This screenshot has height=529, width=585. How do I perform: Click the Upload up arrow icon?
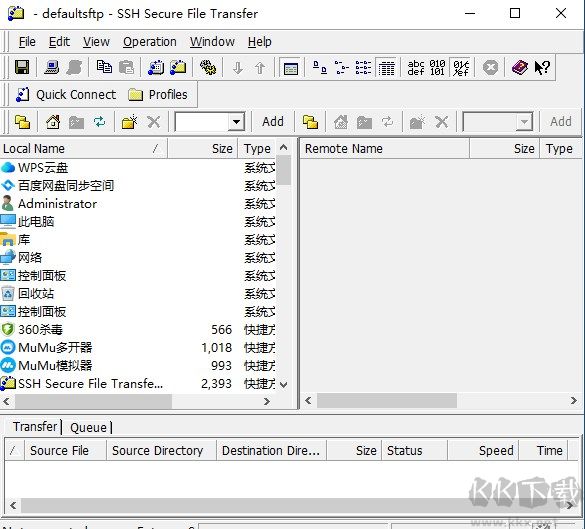point(260,68)
